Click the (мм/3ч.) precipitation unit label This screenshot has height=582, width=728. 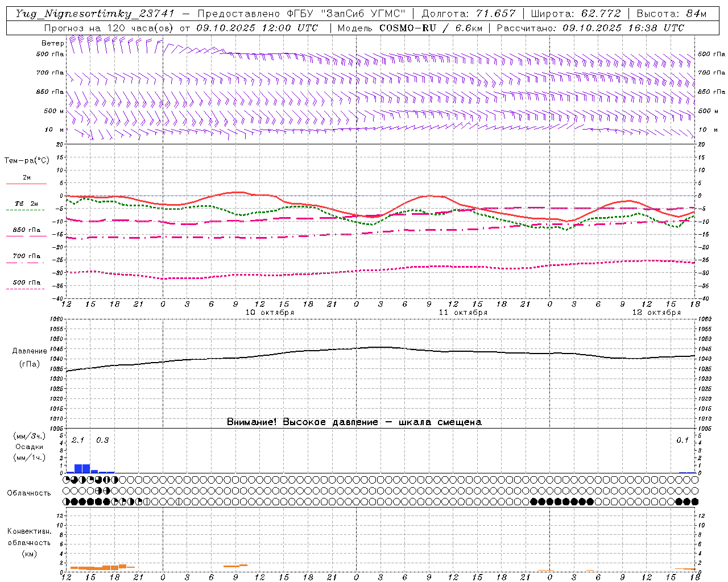(30, 436)
